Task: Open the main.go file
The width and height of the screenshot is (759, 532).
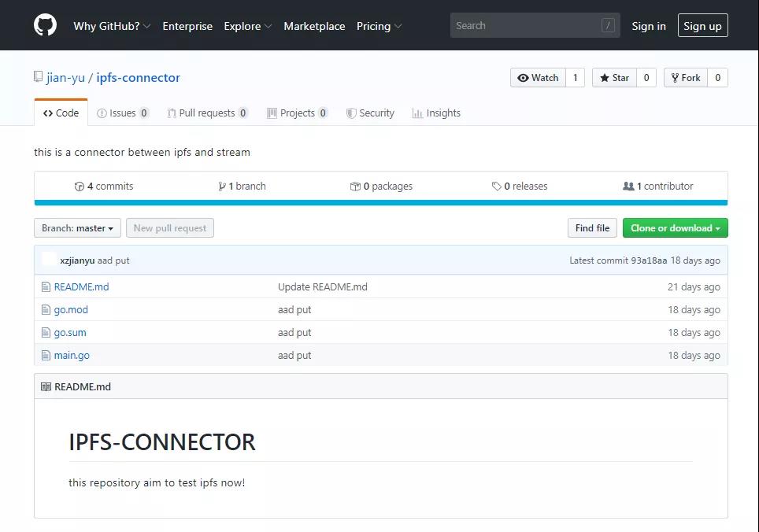Action: 72,355
